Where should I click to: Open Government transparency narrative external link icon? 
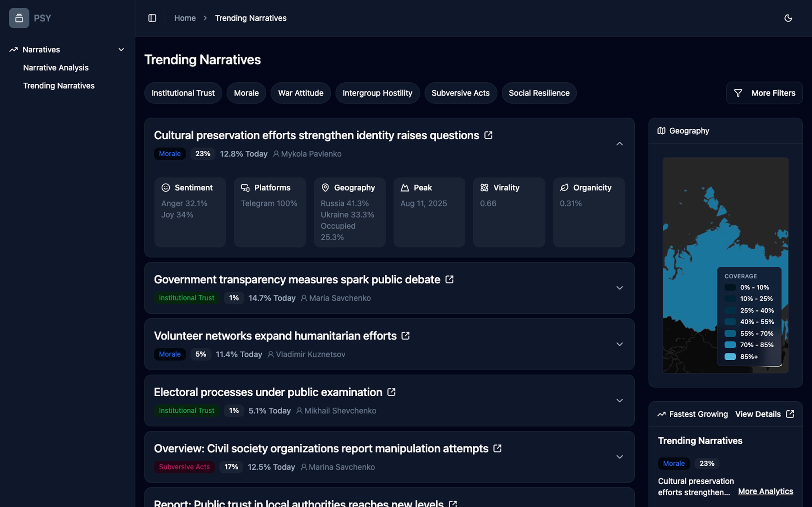pyautogui.click(x=449, y=279)
